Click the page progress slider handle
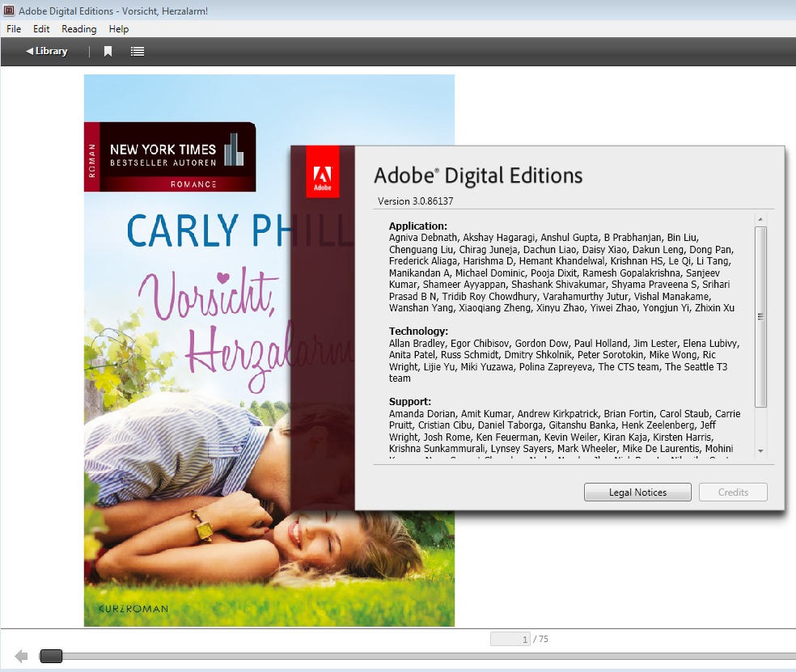 pos(51,657)
